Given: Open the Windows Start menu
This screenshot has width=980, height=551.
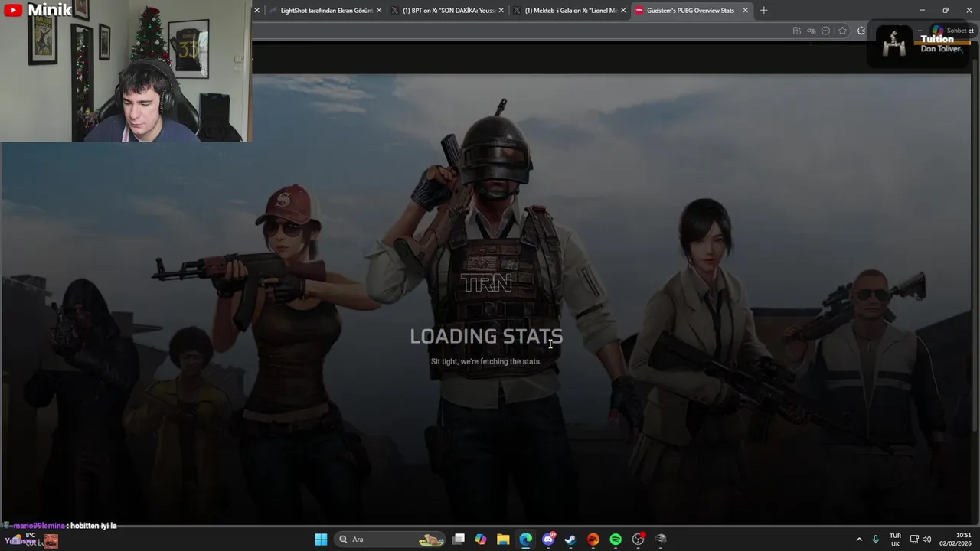Looking at the screenshot, I should pyautogui.click(x=321, y=540).
